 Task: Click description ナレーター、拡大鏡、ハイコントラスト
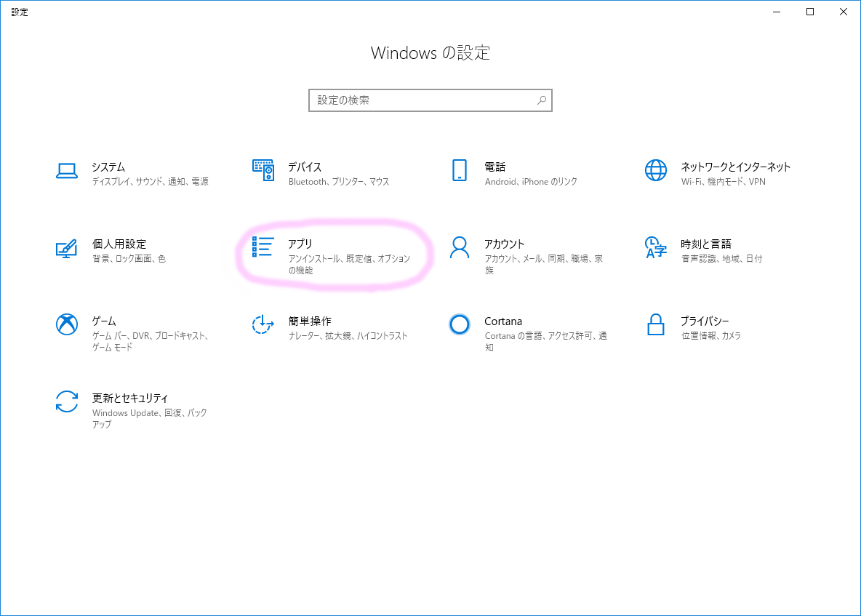(x=348, y=336)
